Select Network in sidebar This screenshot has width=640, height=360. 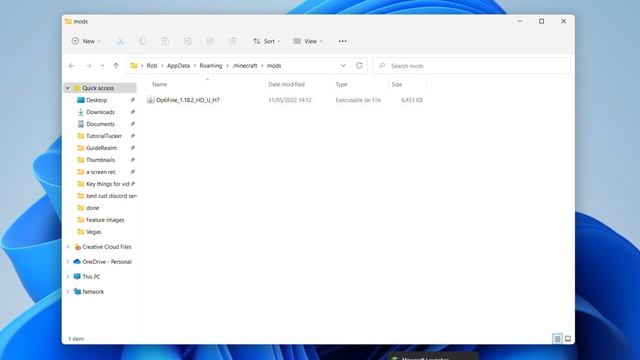(x=93, y=292)
